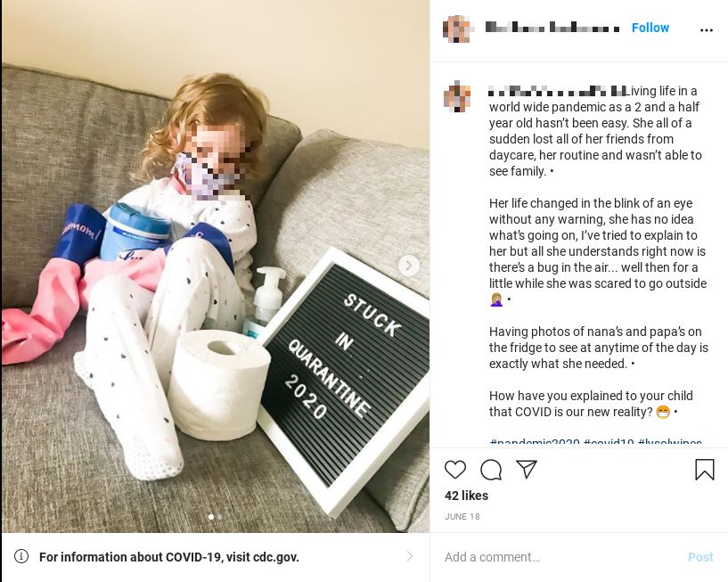This screenshot has height=582, width=728.
Task: Open the blurred username in the header
Action: 552,28
